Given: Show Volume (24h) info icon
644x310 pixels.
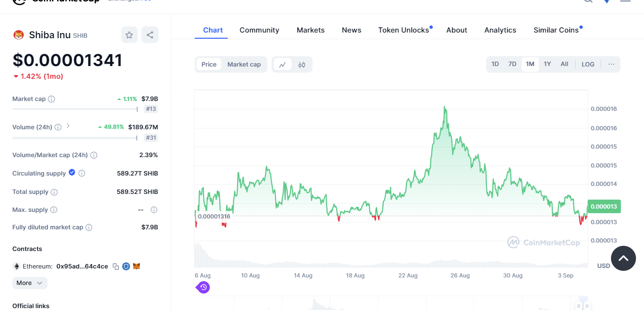Looking at the screenshot, I should pos(58,127).
